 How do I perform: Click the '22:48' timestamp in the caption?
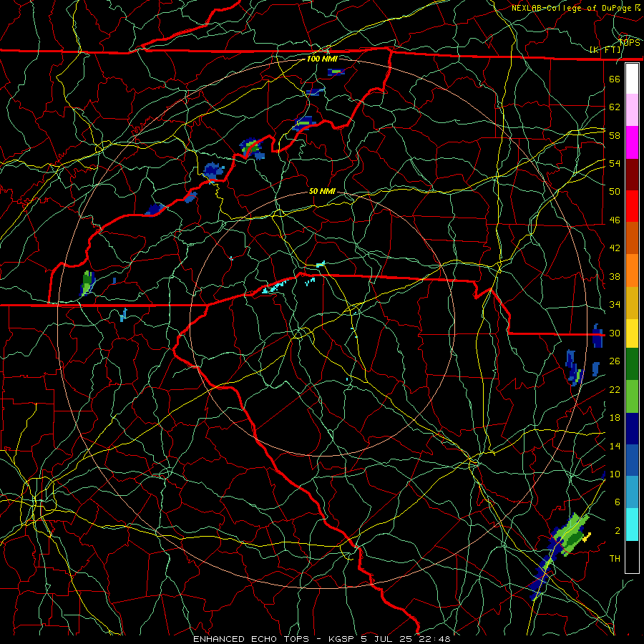click(x=434, y=639)
